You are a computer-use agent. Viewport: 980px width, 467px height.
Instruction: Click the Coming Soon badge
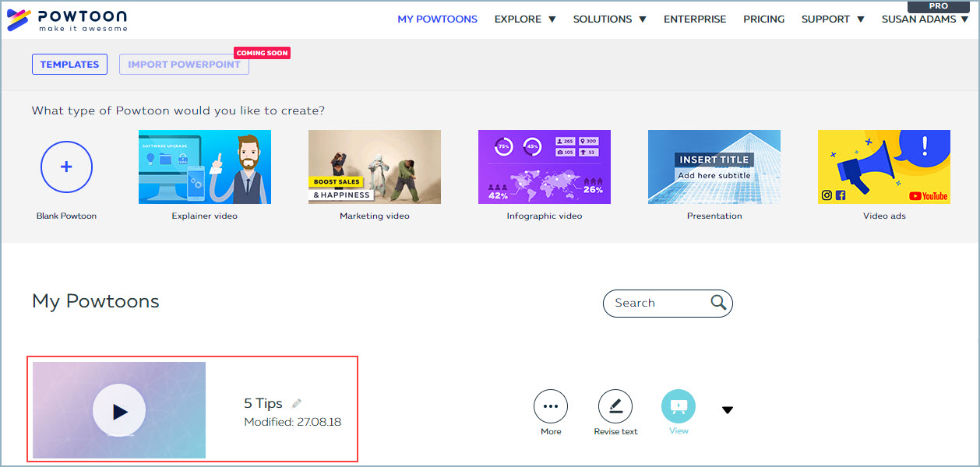(x=263, y=53)
